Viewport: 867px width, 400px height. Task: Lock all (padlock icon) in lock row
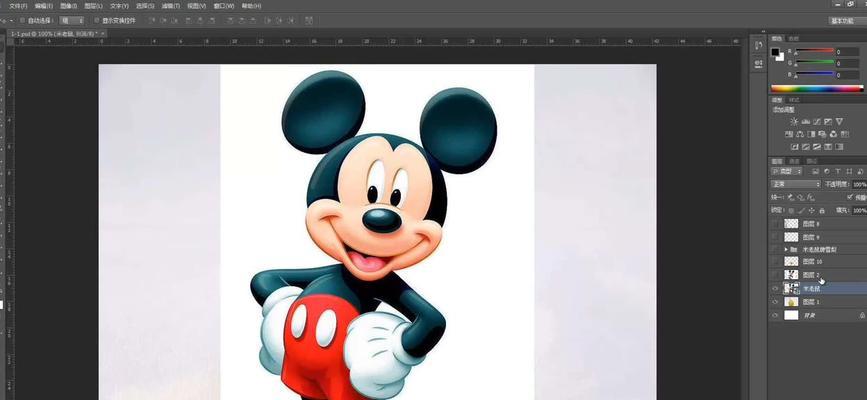pos(822,211)
